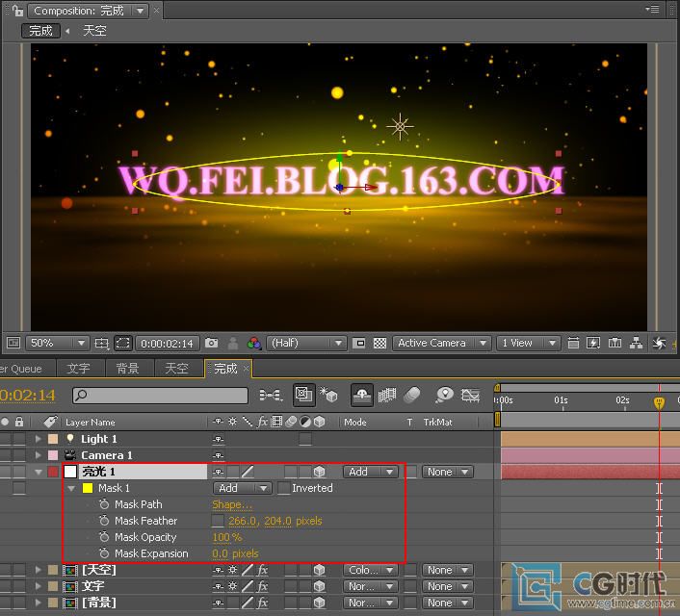Screen dimensions: 680x616
Task: Toggle the Transparency Grid checkerboard icon
Action: (x=379, y=344)
